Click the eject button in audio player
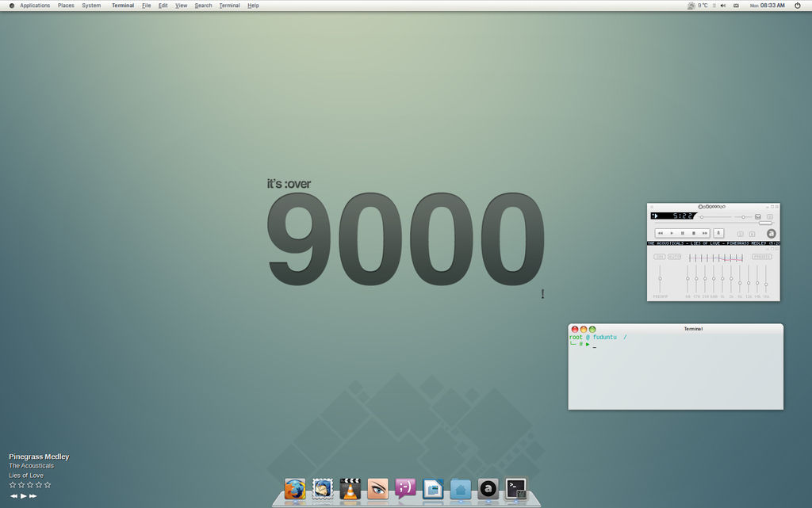 point(718,233)
